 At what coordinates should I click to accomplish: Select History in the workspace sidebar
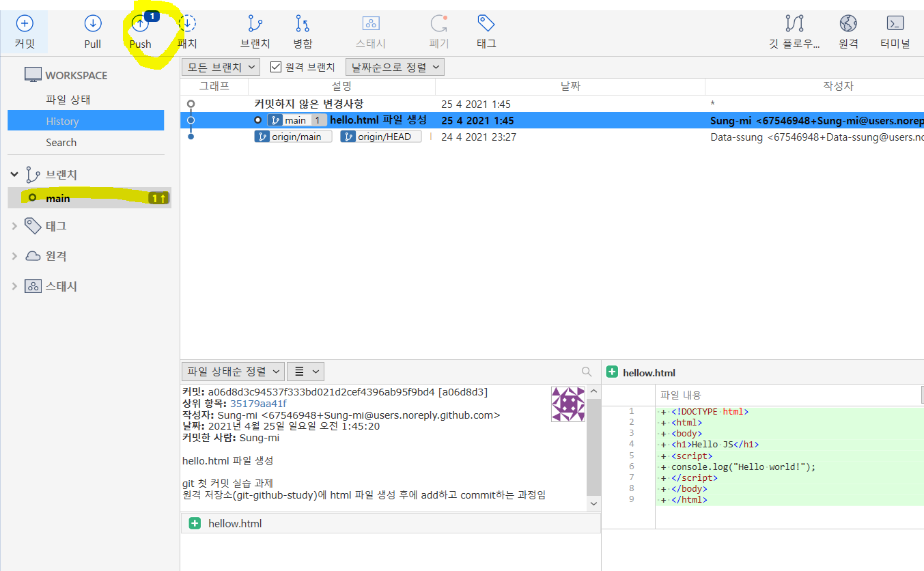click(86, 121)
